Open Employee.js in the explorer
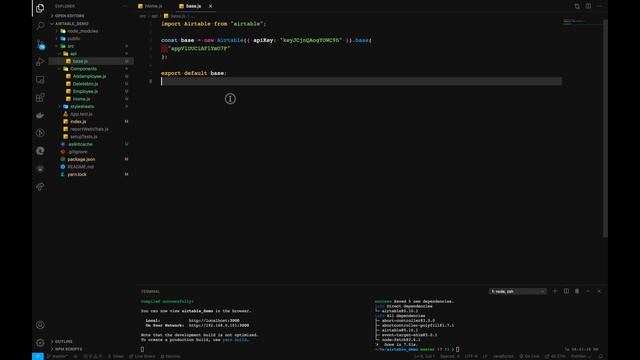 click(x=85, y=91)
